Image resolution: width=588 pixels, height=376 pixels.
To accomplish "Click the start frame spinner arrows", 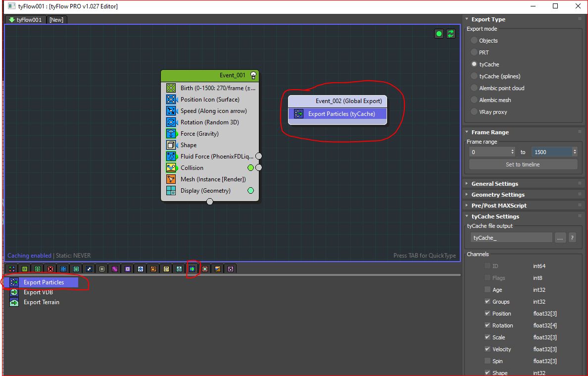I will 513,152.
